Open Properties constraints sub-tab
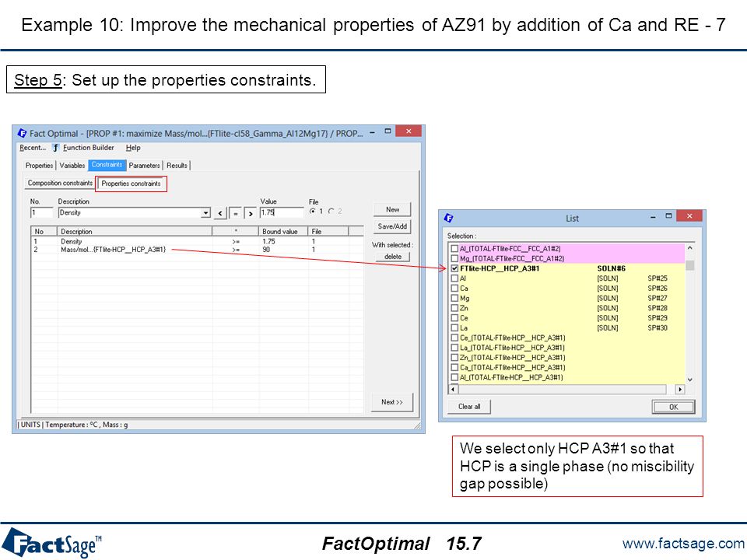Viewport: 747px width, 560px height. coord(131,184)
